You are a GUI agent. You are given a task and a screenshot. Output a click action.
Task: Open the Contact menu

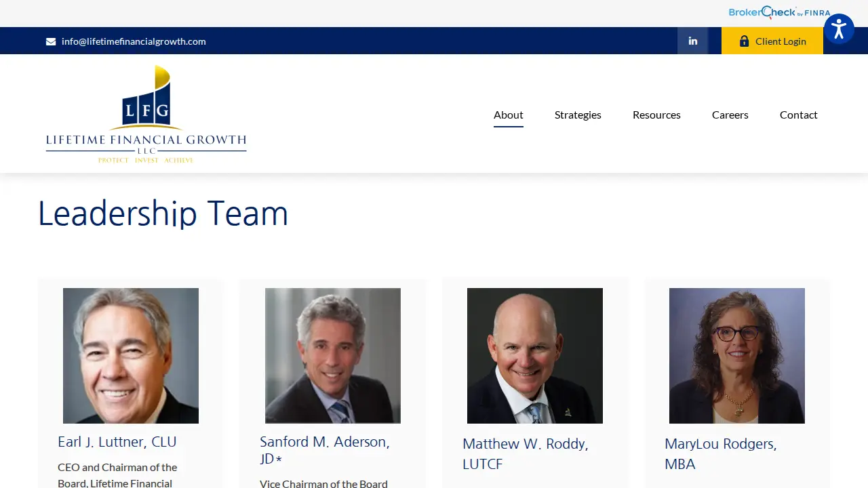pyautogui.click(x=799, y=115)
